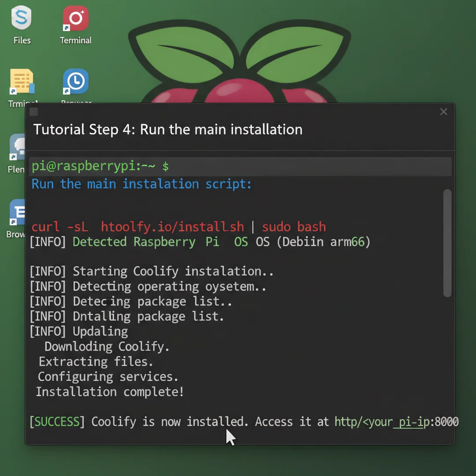Click 'Configuring services.' line
Image resolution: width=476 pixels, height=476 pixels.
[108, 377]
